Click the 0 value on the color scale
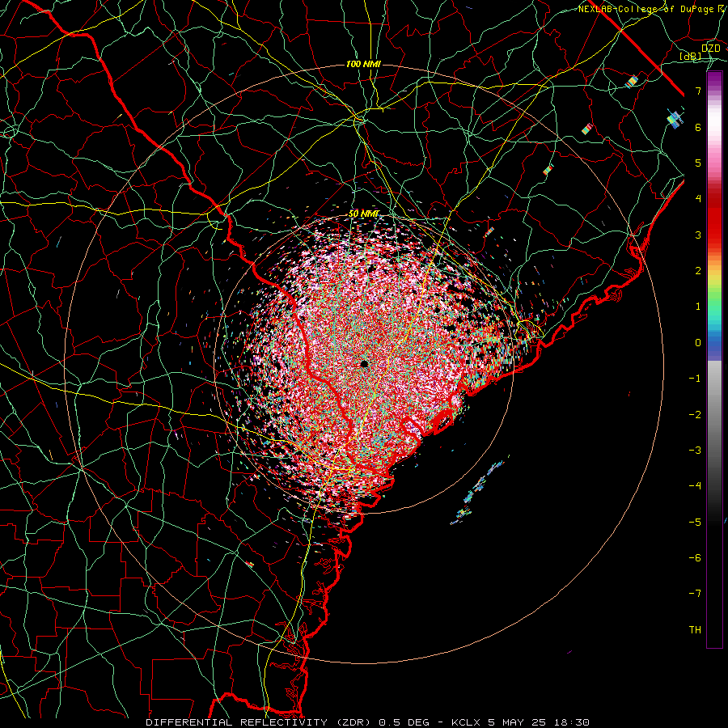The image size is (728, 728). coord(698,343)
